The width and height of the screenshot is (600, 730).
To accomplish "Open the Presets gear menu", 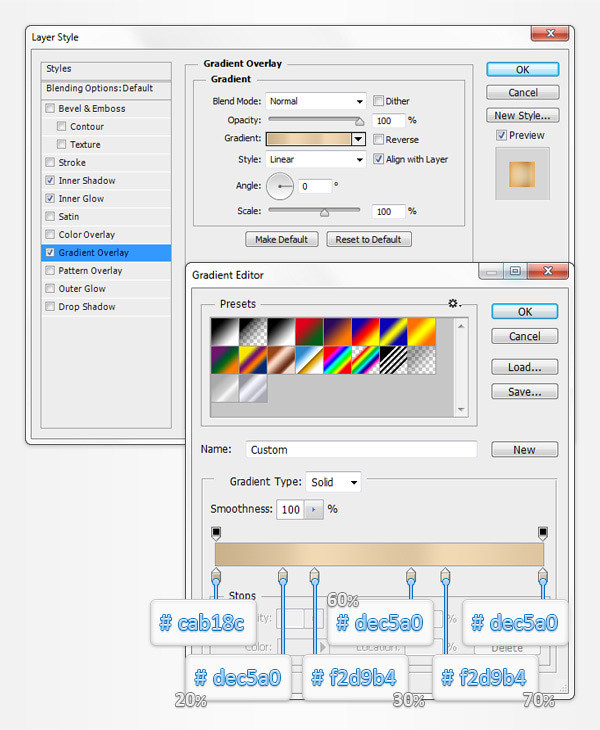I will pos(454,303).
